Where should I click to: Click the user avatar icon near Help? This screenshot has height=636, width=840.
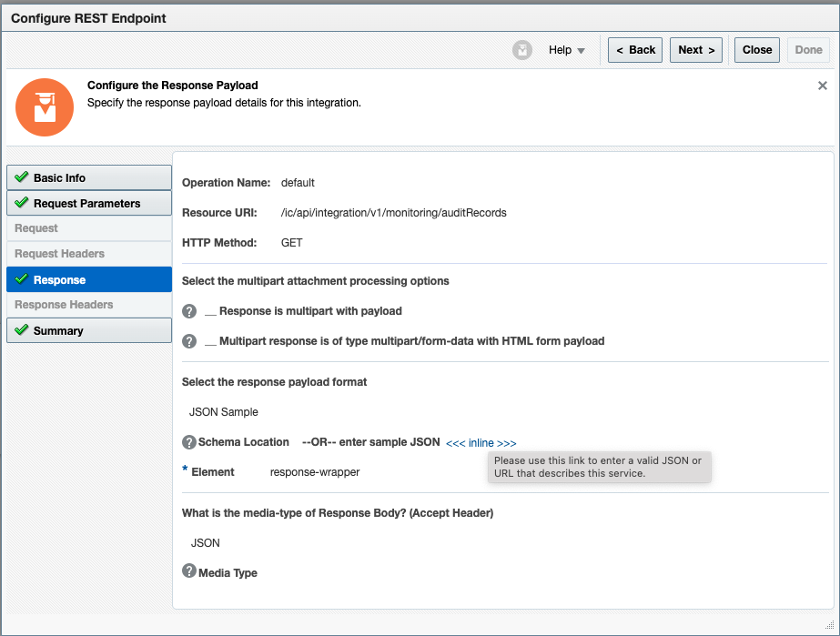click(x=521, y=50)
